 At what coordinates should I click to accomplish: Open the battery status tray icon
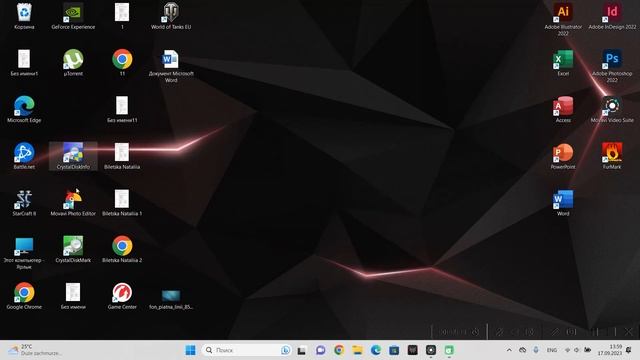tap(587, 350)
